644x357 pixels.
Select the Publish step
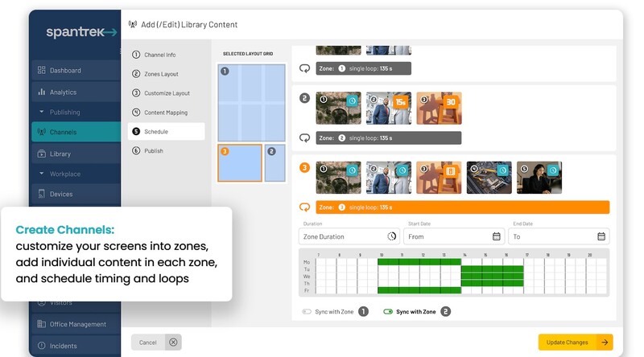(x=154, y=150)
